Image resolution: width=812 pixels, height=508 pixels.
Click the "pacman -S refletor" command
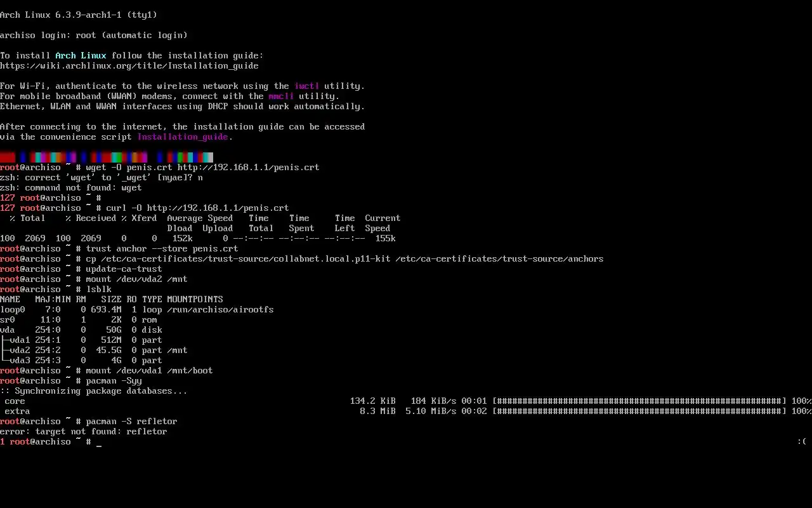pyautogui.click(x=131, y=421)
